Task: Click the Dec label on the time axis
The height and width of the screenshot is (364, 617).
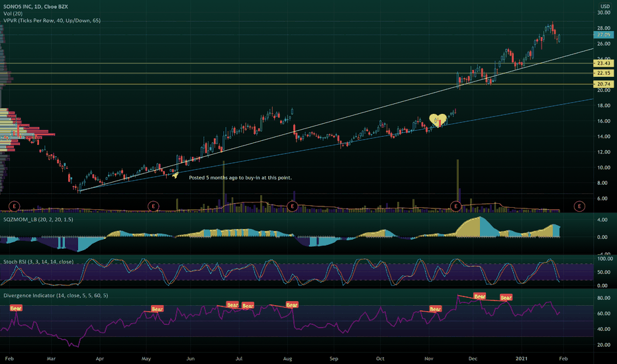Action: (x=473, y=359)
